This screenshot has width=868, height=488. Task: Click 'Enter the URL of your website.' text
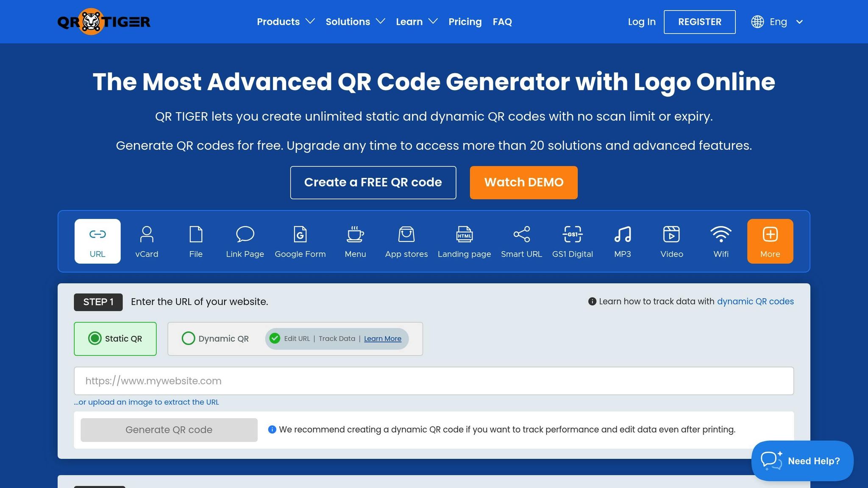point(200,302)
